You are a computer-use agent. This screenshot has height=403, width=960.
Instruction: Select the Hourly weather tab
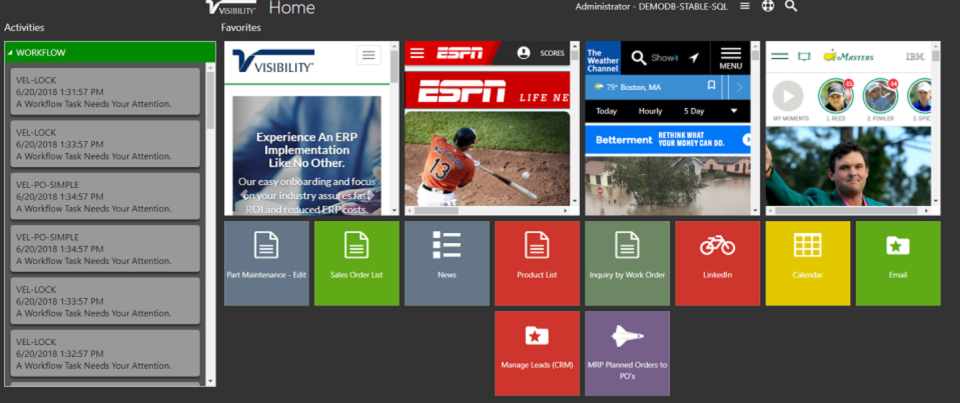tap(650, 111)
